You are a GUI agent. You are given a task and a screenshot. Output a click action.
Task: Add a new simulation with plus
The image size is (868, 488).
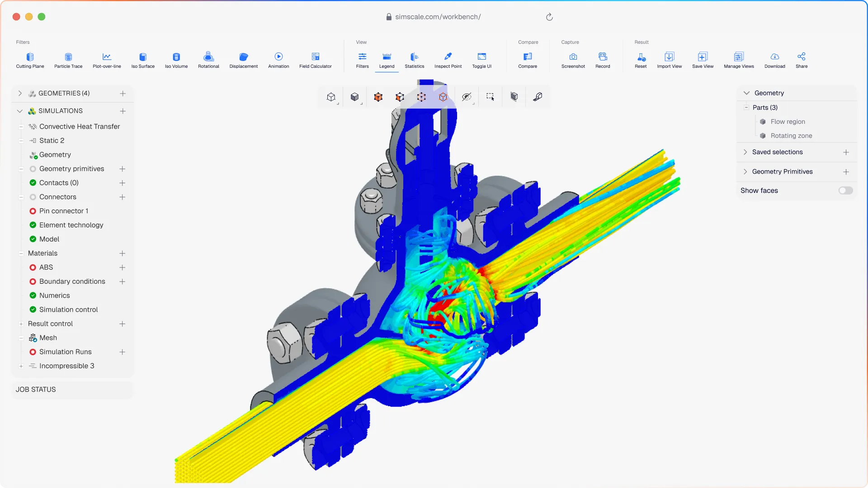[123, 111]
